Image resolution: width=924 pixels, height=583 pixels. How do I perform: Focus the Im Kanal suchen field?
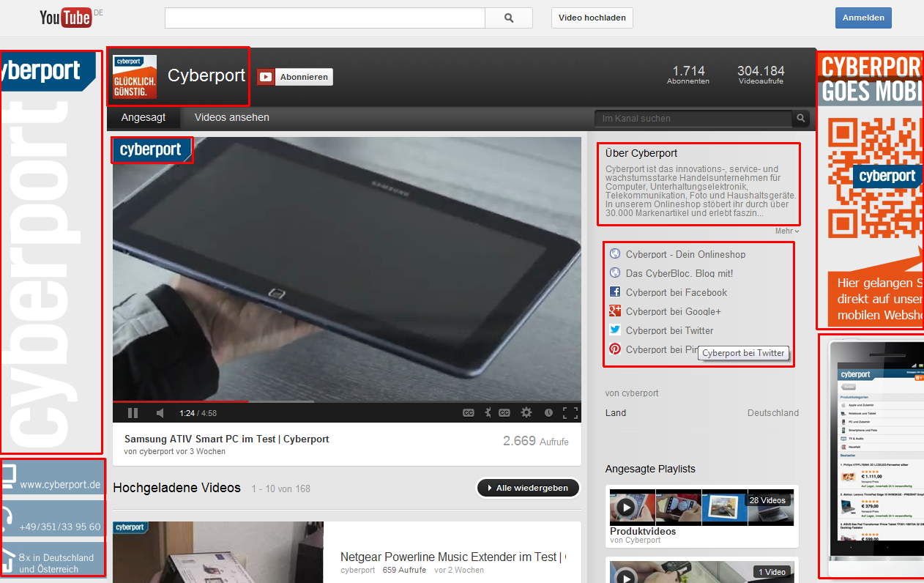tap(693, 118)
